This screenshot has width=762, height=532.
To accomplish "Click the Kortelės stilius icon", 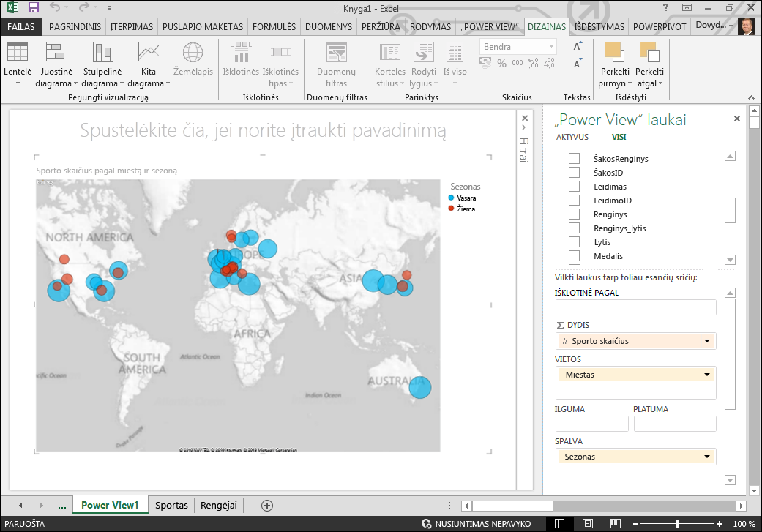I will (389, 52).
